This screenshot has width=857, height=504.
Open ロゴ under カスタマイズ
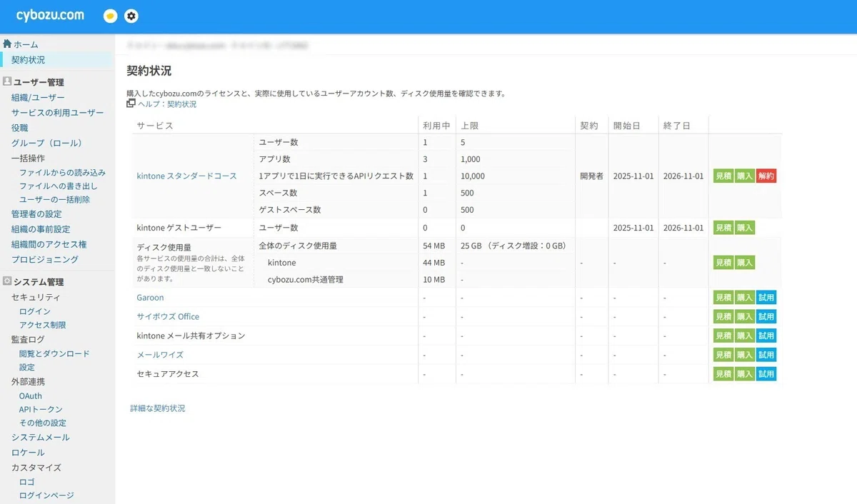27,482
